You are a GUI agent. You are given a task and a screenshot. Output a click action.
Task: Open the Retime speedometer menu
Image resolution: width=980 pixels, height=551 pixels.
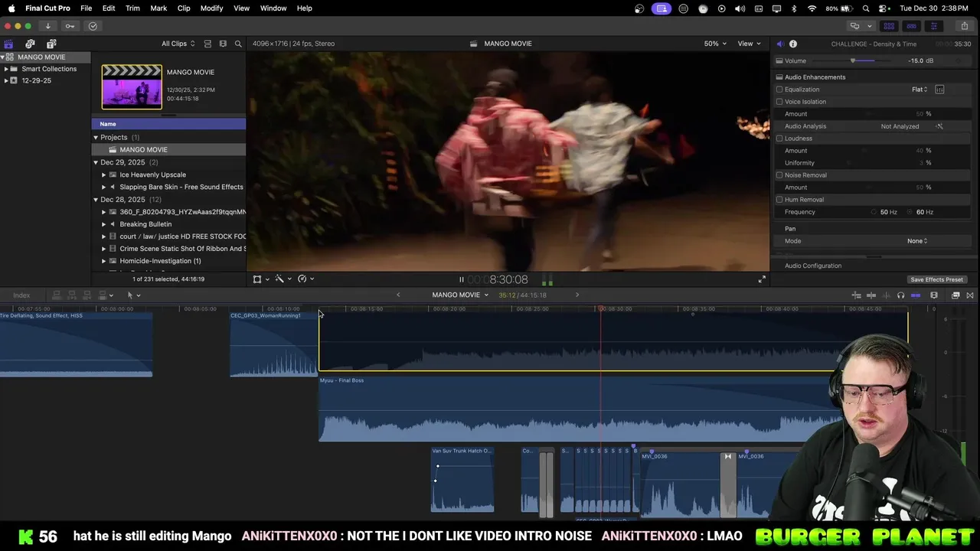306,279
